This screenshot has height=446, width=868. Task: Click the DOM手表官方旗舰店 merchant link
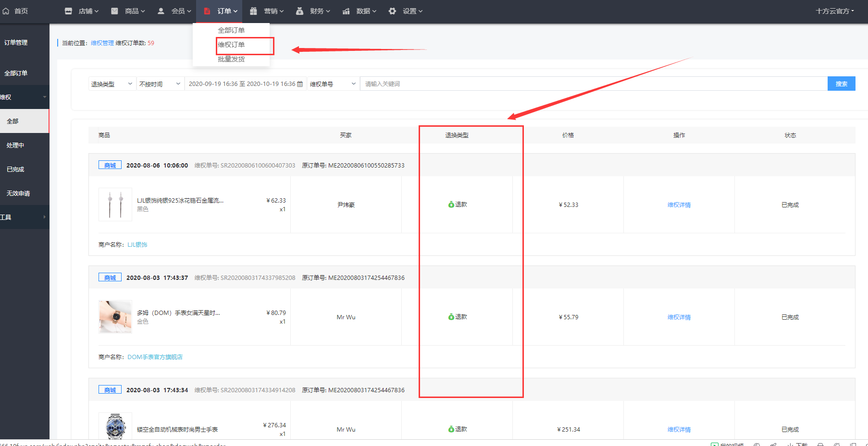tap(155, 357)
